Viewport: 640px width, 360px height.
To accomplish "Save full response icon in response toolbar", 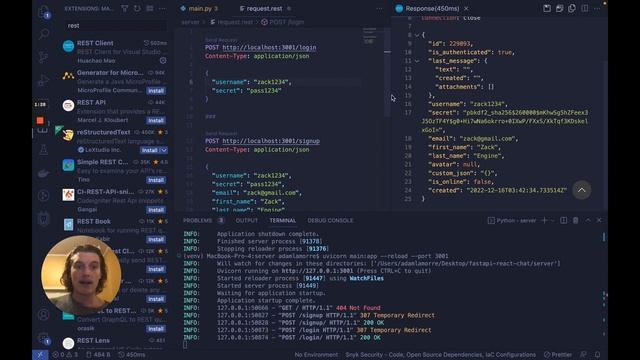I will tap(547, 8).
